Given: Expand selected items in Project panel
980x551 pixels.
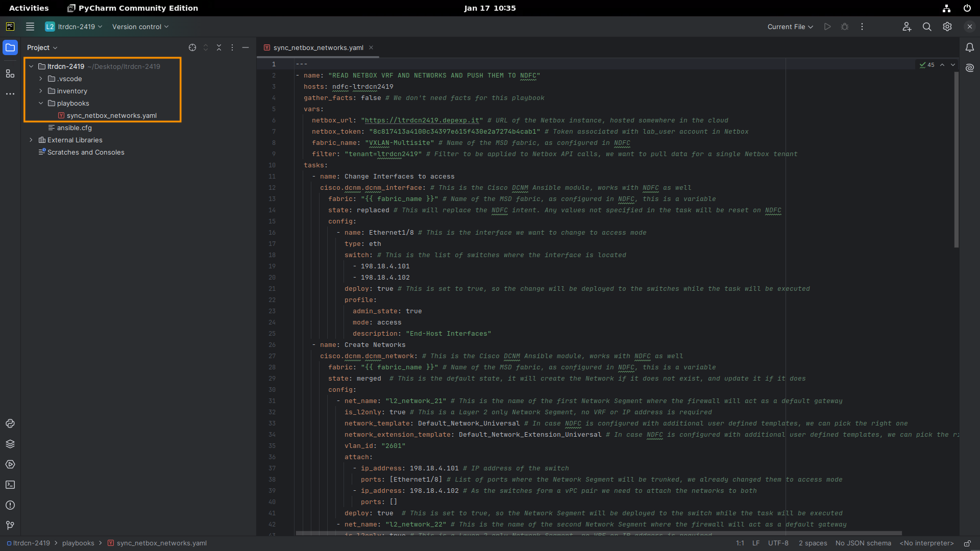Looking at the screenshot, I should click(x=206, y=47).
